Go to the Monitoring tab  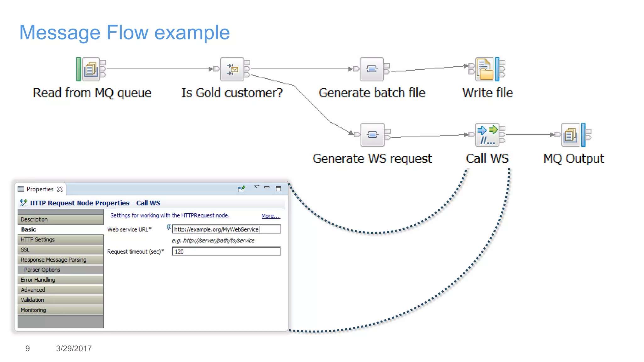click(x=60, y=310)
